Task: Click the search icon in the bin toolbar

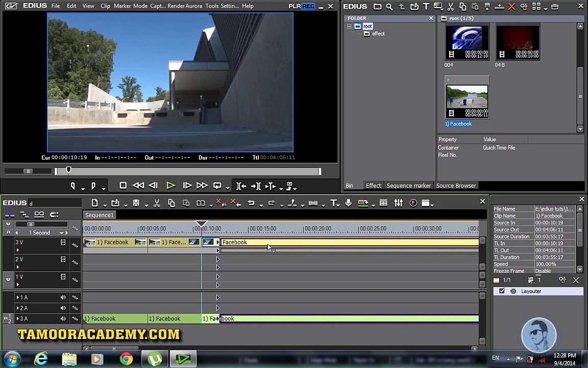Action: point(389,7)
